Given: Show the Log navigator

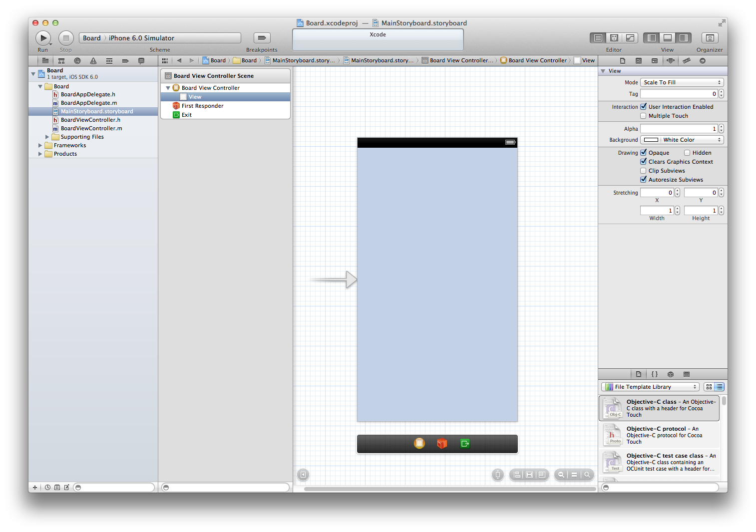Looking at the screenshot, I should 141,61.
